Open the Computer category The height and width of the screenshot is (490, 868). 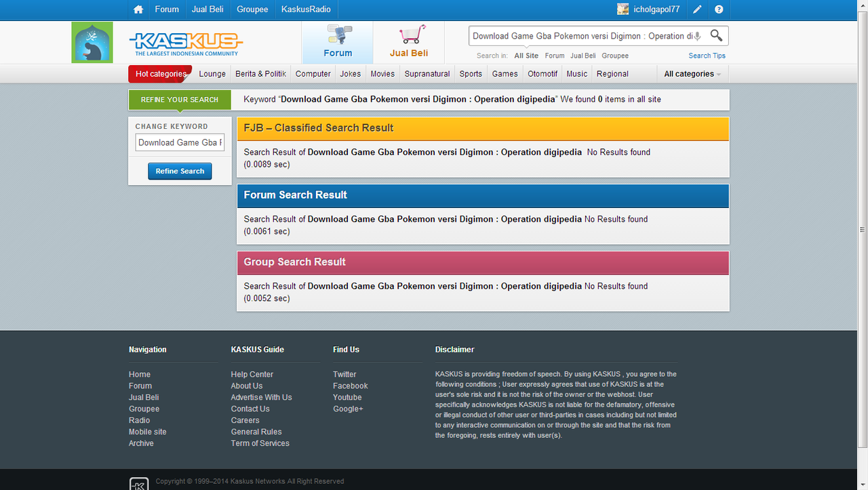[313, 74]
